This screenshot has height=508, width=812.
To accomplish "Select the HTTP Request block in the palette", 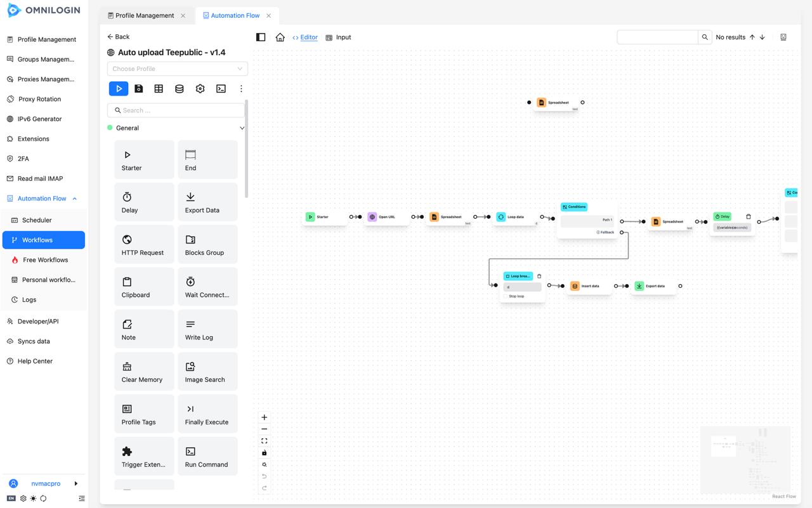I will point(144,244).
